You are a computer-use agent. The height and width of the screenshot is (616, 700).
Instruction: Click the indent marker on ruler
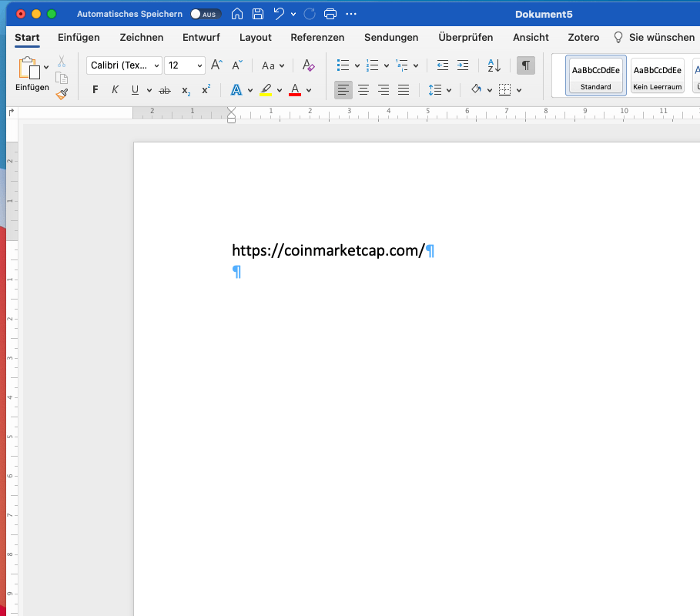[231, 115]
